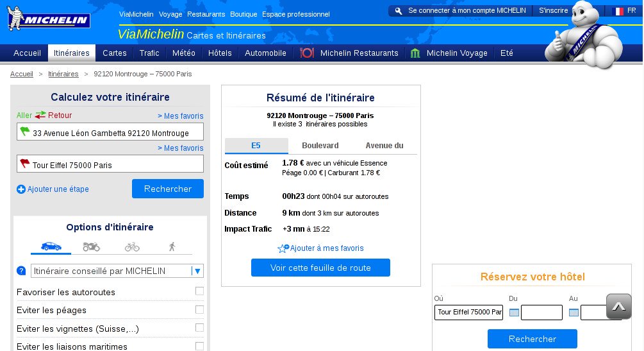Choose the motorcycle transport mode icon

(x=91, y=246)
